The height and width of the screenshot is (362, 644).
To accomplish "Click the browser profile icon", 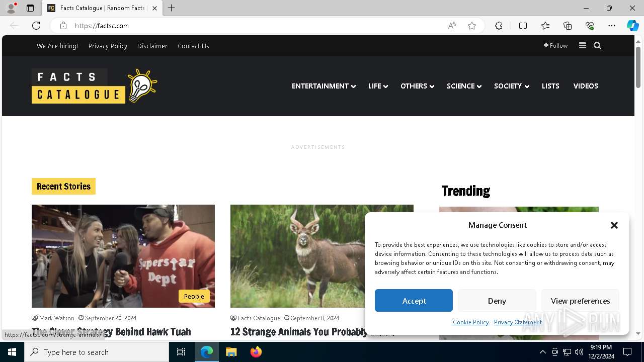I will click(11, 8).
